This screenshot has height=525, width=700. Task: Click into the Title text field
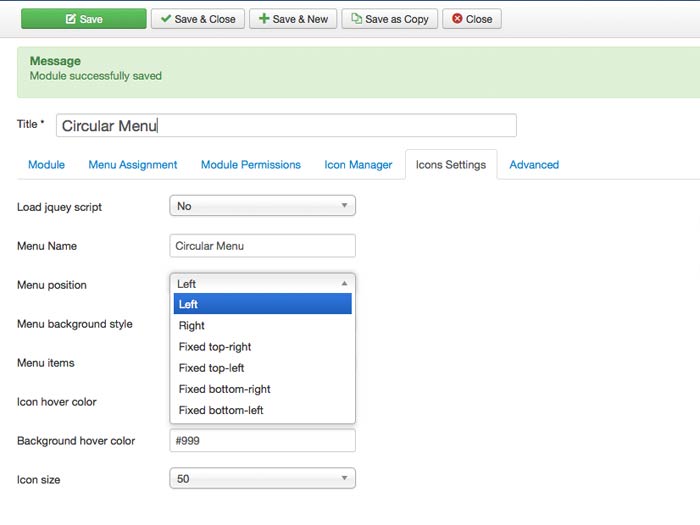[286, 125]
